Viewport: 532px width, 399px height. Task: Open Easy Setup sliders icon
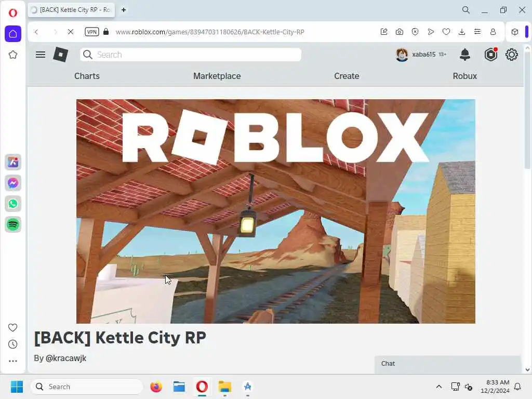(x=477, y=32)
